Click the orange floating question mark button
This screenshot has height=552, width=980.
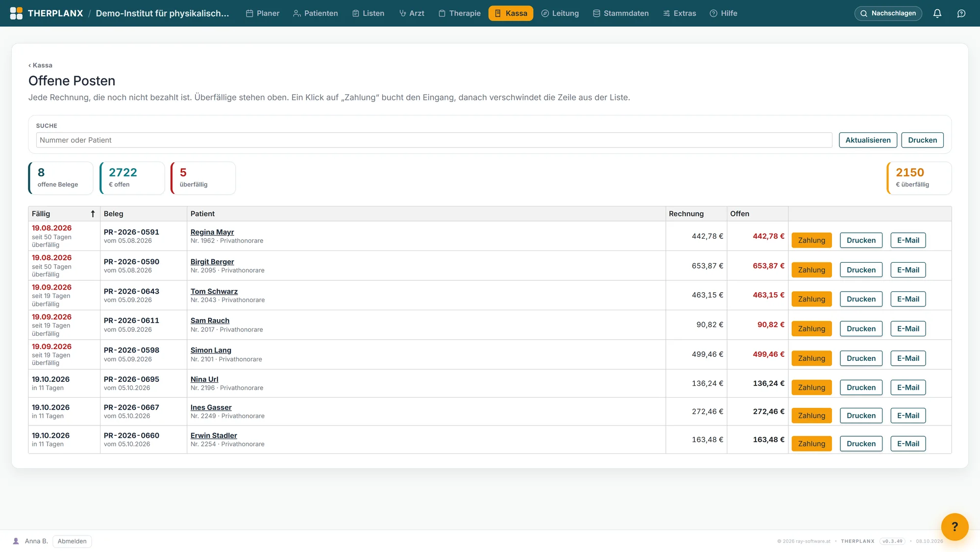click(x=955, y=527)
